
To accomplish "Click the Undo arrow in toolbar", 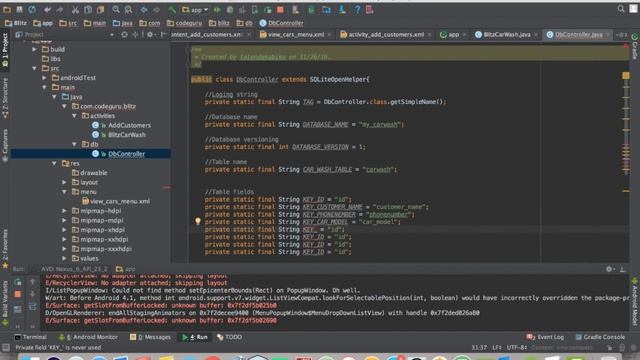I will pyautogui.click(x=47, y=9).
